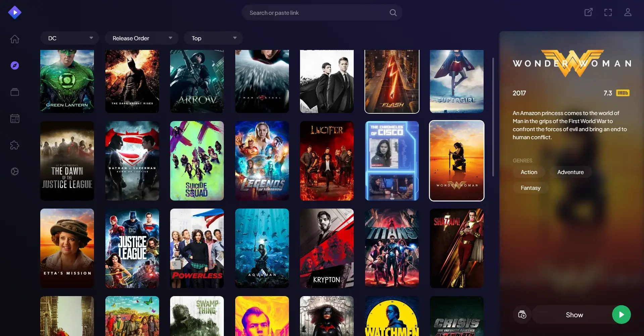Image resolution: width=644 pixels, height=336 pixels.
Task: Select the Batman v Superman poster
Action: pos(132,161)
